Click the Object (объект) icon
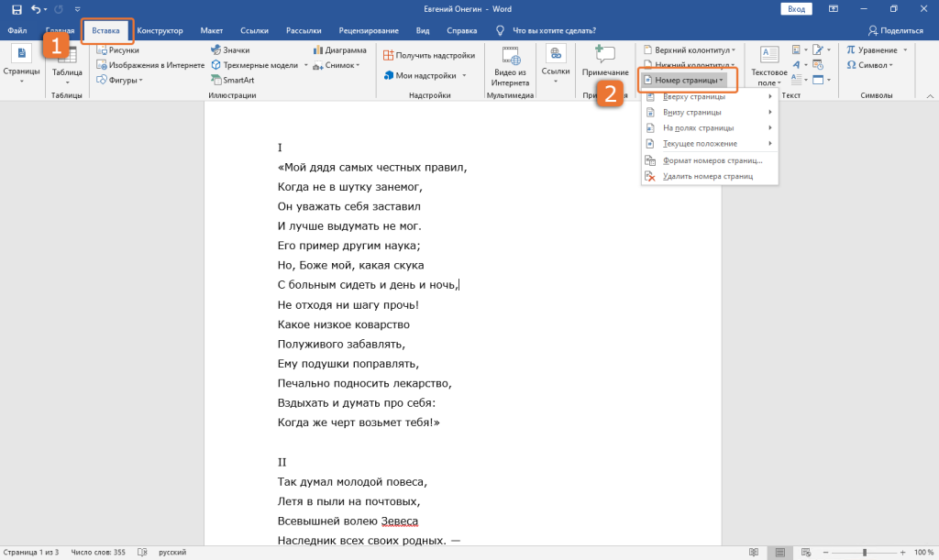 [x=818, y=80]
